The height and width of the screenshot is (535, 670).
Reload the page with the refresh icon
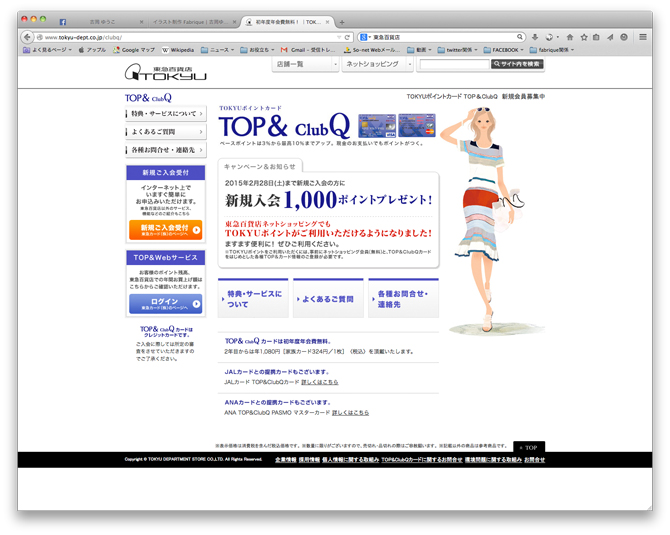347,37
